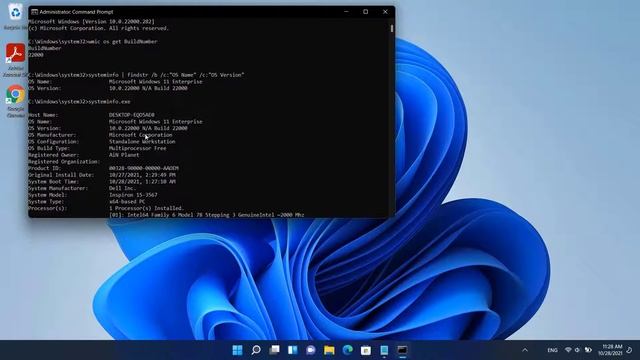Launch Microsoft Edge from taskbar
The image size is (640, 360).
click(348, 350)
